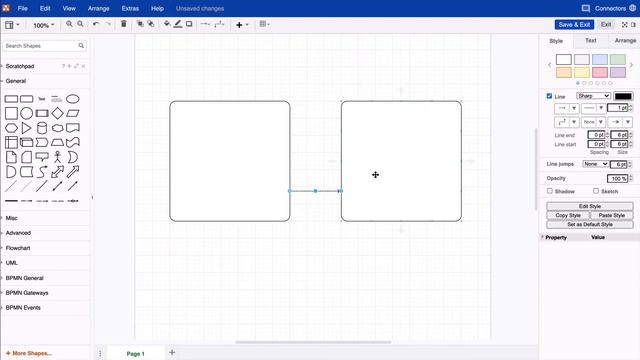Open the table insert dropdown
Screen dimensions: 640x360
[x=264, y=24]
